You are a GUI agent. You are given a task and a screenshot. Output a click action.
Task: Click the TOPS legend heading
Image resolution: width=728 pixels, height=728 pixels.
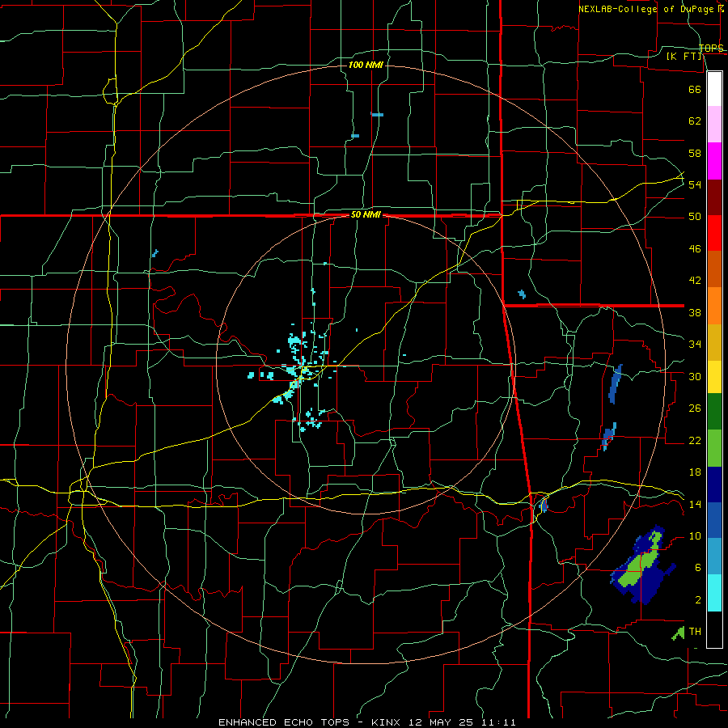[711, 48]
